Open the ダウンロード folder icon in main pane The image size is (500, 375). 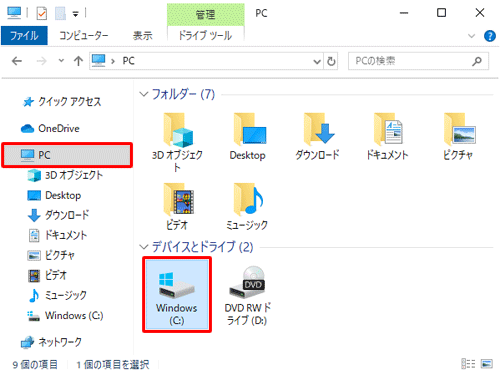pos(318,130)
